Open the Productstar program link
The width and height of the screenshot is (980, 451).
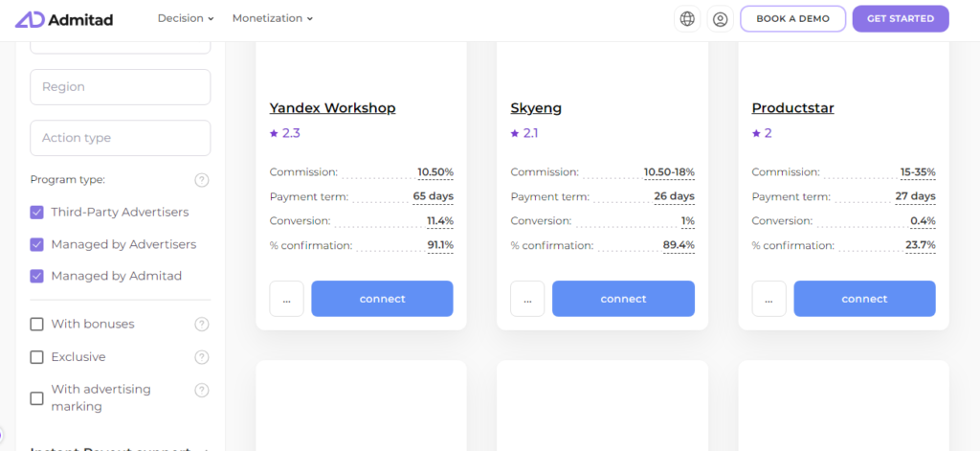click(792, 108)
